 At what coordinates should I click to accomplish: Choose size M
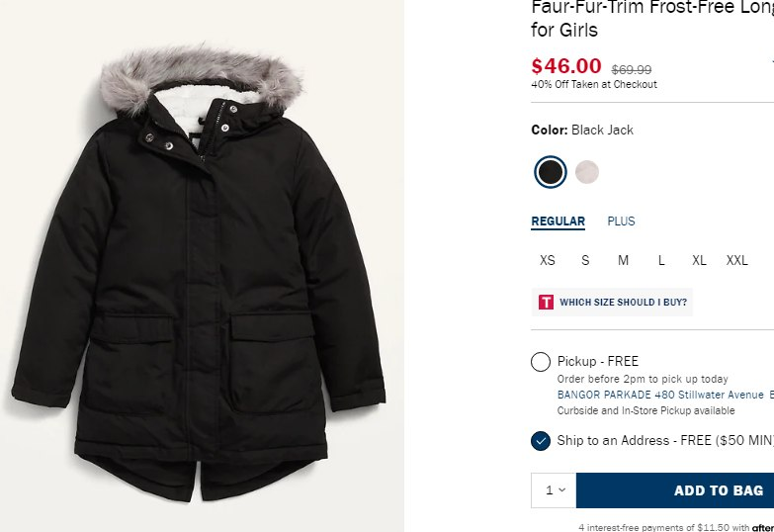[624, 261]
